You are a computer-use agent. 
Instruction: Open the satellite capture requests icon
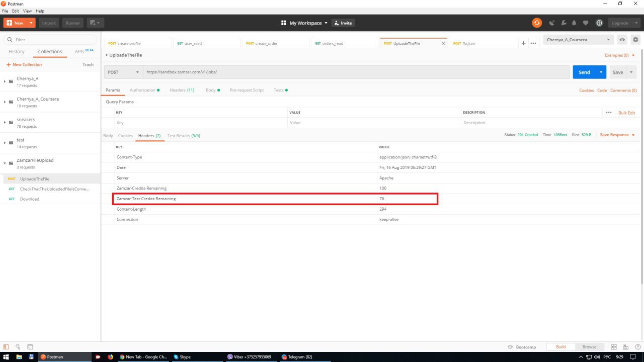[x=552, y=23]
